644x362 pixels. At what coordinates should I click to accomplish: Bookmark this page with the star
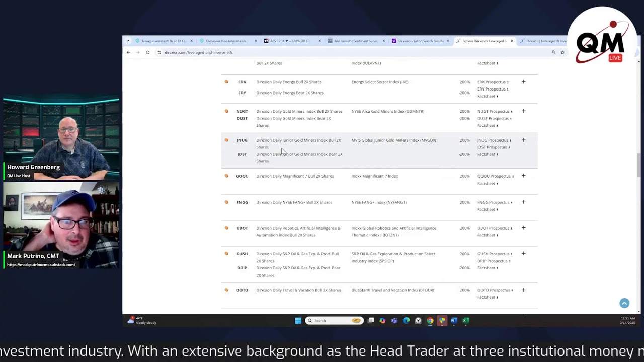(562, 52)
